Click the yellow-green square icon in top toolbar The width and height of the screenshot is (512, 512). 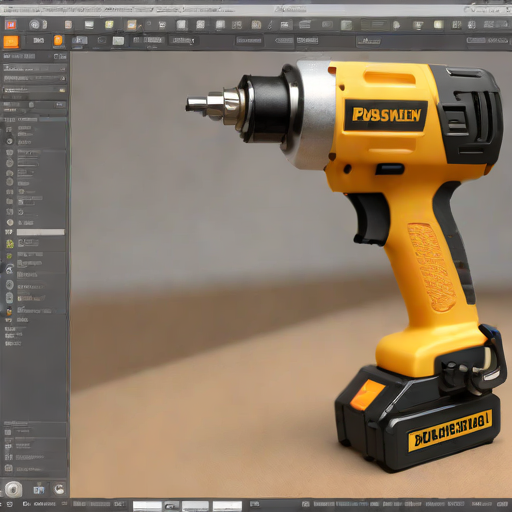click(x=109, y=25)
